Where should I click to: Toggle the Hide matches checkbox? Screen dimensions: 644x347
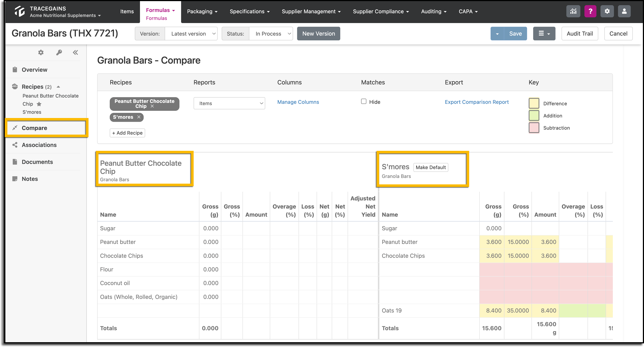click(364, 101)
